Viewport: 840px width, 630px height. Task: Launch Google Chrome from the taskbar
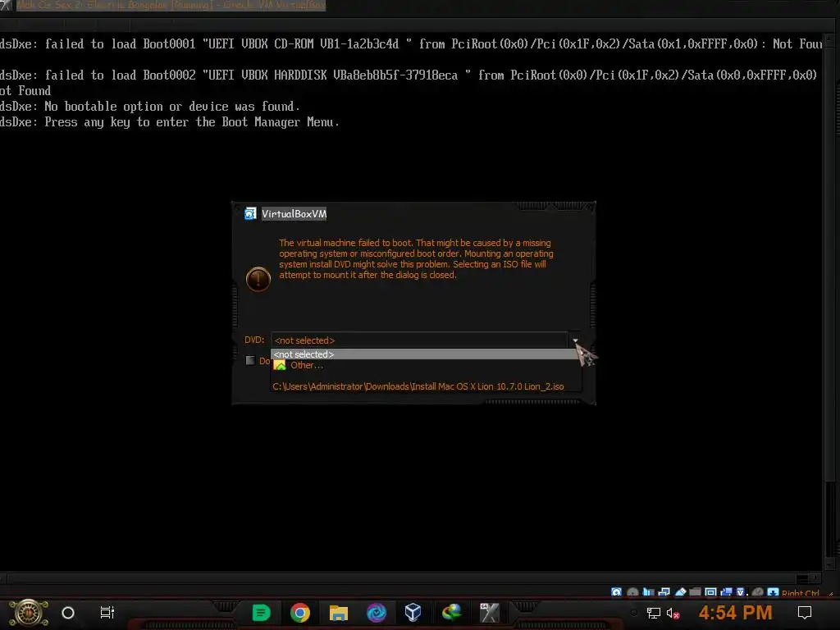[x=300, y=612]
